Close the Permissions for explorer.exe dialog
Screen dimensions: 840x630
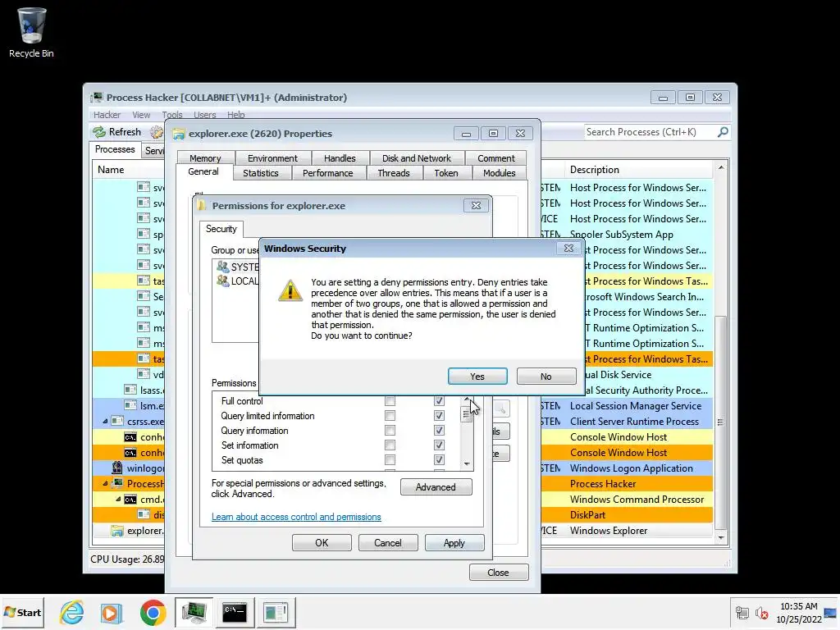point(476,205)
